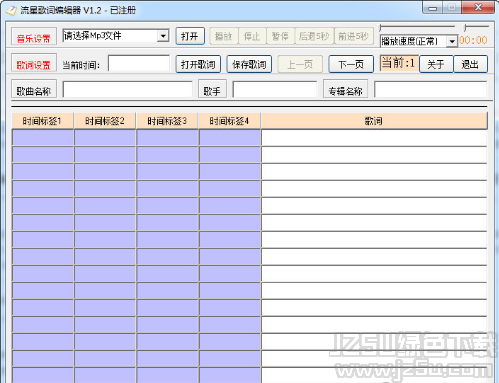The width and height of the screenshot is (499, 383).
Task: Click the 专辑名称 label button
Action: coord(345,89)
